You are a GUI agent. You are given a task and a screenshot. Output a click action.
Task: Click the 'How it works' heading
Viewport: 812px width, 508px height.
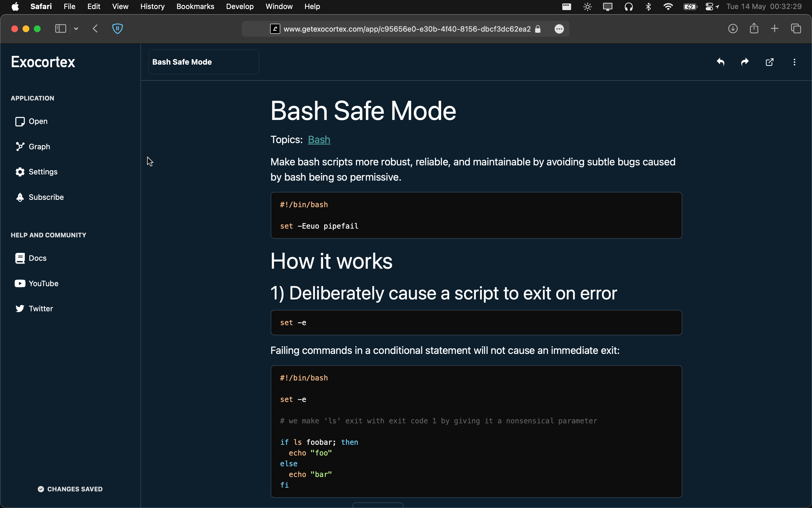331,261
